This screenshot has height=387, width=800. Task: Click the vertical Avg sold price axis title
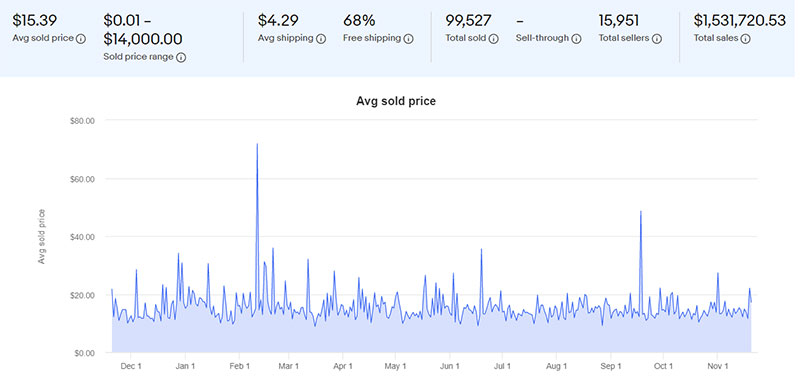click(x=42, y=237)
